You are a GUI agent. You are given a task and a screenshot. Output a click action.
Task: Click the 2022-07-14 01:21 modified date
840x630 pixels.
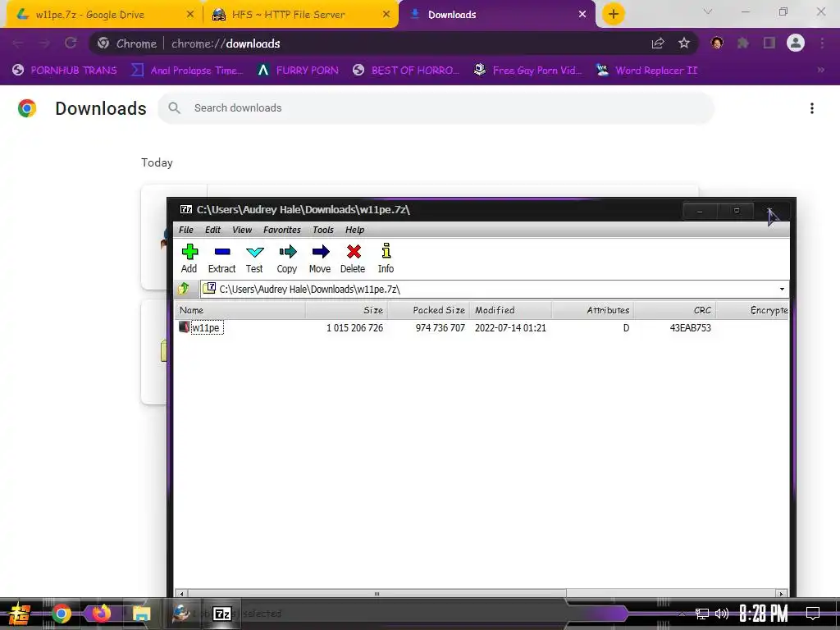[x=510, y=328]
